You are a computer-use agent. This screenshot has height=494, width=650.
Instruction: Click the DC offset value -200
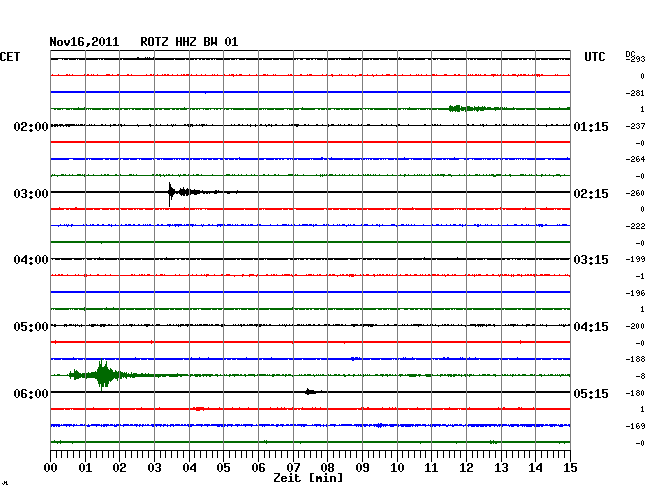(x=635, y=326)
